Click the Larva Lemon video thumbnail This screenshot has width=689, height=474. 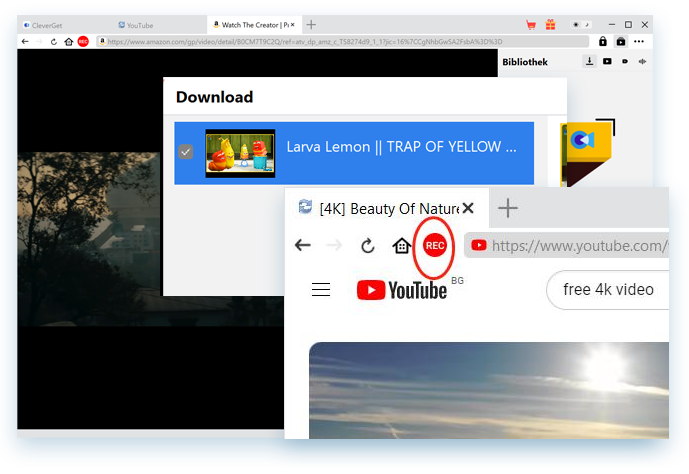pyautogui.click(x=240, y=153)
